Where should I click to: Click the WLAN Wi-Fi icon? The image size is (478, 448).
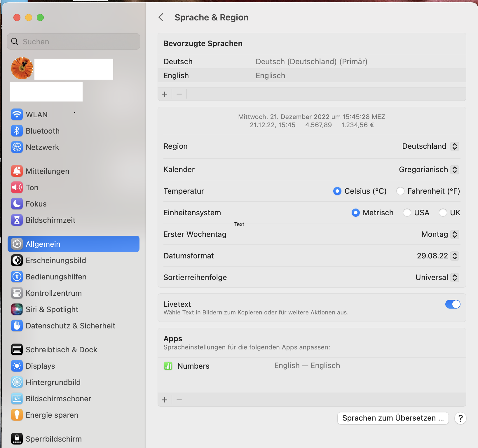[x=17, y=114]
